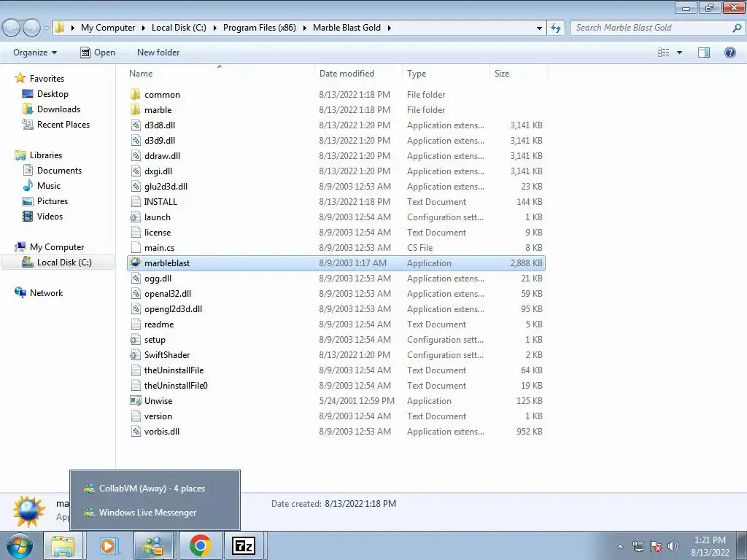
Task: Open 7-Zip from the taskbar
Action: pos(244,545)
